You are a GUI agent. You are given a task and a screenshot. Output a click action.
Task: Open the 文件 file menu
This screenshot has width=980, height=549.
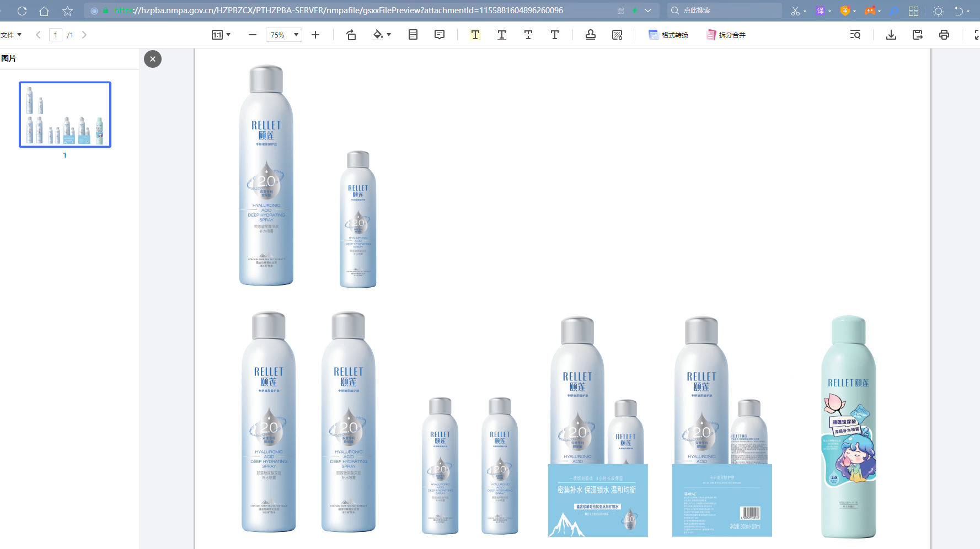[x=11, y=35]
